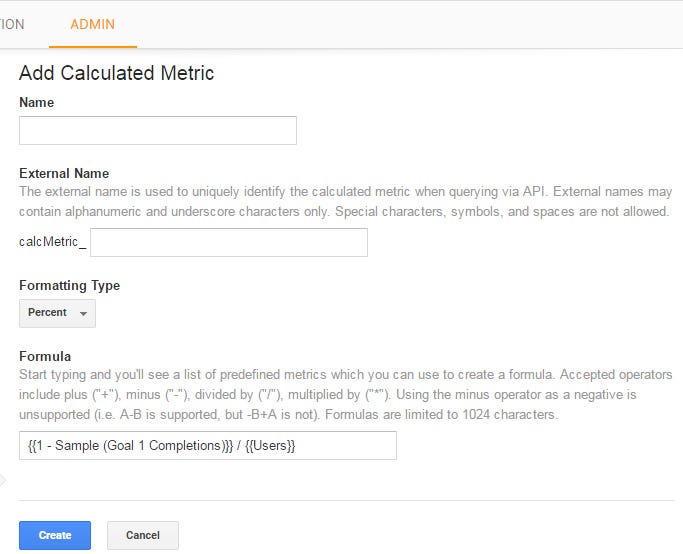
Task: Click the Formula section label
Action: coord(45,356)
